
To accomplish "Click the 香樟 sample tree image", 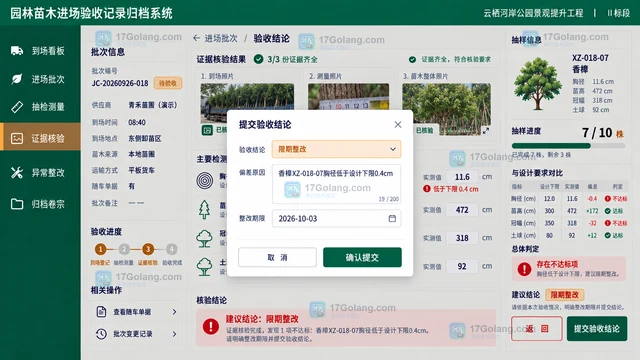I will (x=538, y=84).
